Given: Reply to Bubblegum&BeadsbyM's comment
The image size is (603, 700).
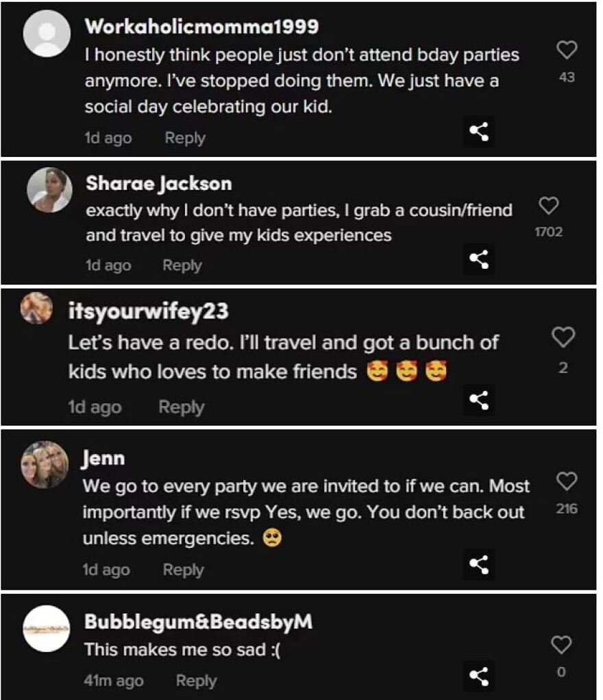Looking at the screenshot, I should 196,681.
